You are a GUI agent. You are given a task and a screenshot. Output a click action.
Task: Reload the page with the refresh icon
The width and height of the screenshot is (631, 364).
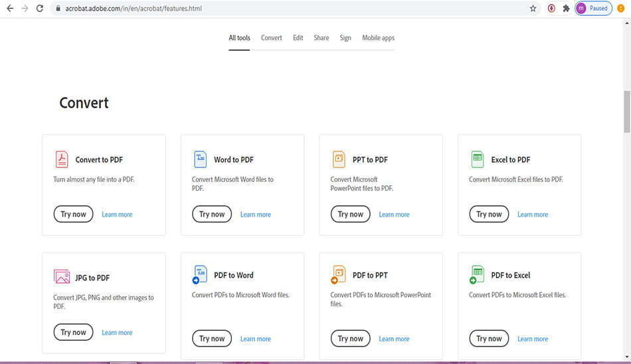coord(39,8)
